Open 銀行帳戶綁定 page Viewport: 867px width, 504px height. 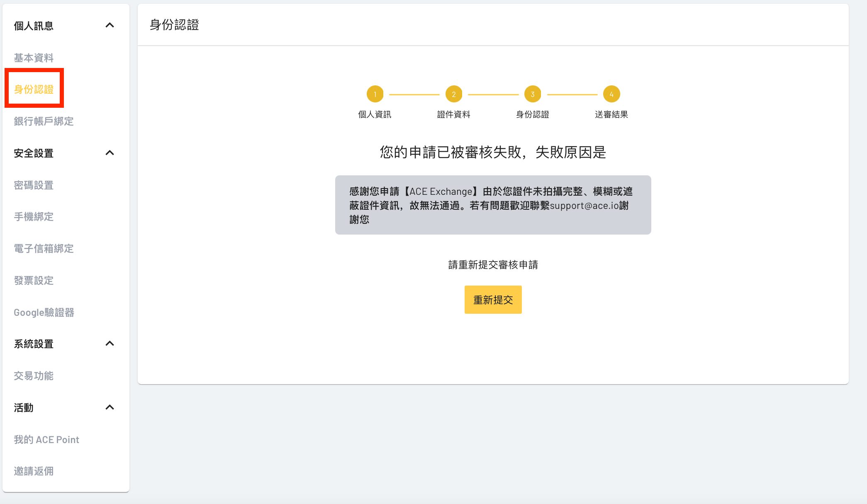coord(44,121)
